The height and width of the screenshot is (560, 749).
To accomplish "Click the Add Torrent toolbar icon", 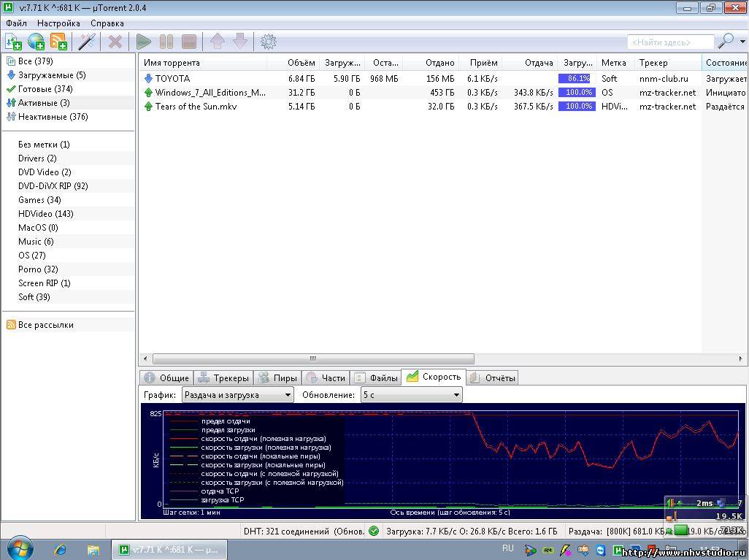I will coord(13,42).
